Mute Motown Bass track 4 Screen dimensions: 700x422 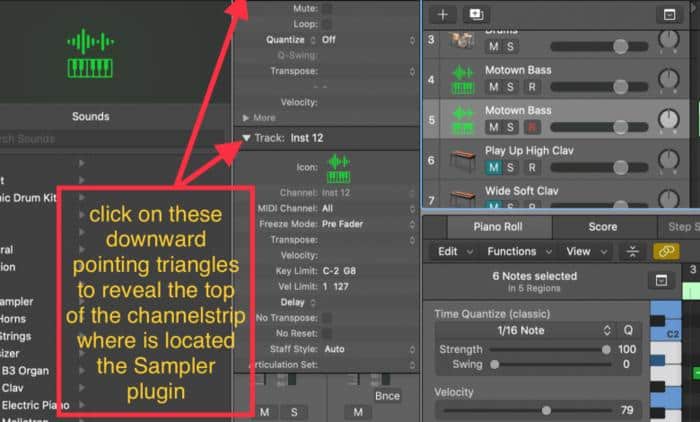[493, 87]
